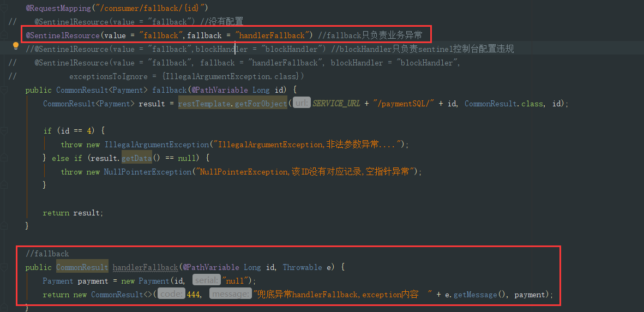Image resolution: width=644 pixels, height=312 pixels.
Task: Click 'NullPointerException' after 'throw new'
Action: click(x=148, y=172)
